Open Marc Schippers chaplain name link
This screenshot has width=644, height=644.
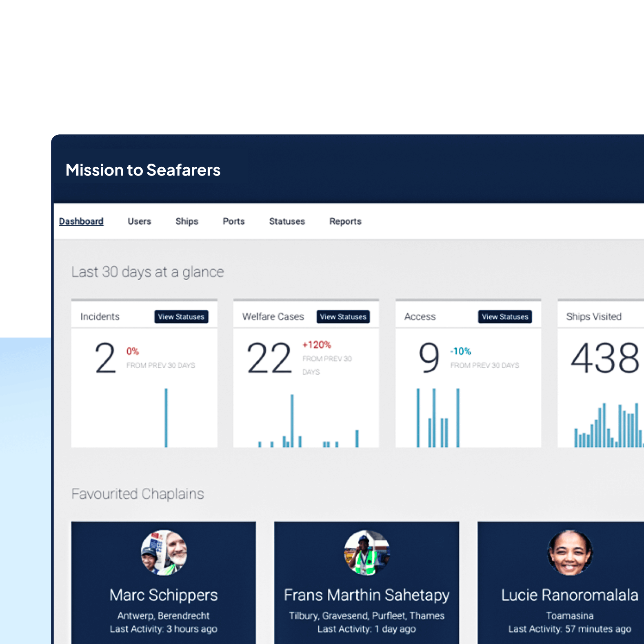(164, 595)
